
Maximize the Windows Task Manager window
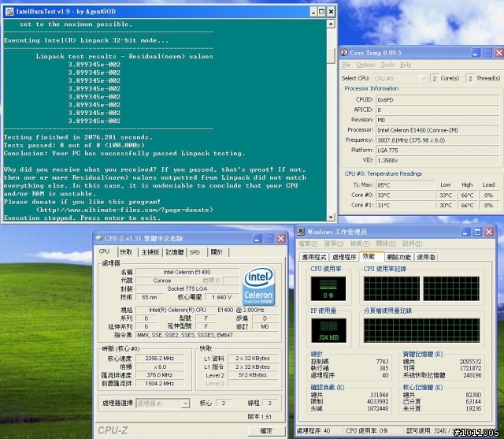click(x=478, y=232)
